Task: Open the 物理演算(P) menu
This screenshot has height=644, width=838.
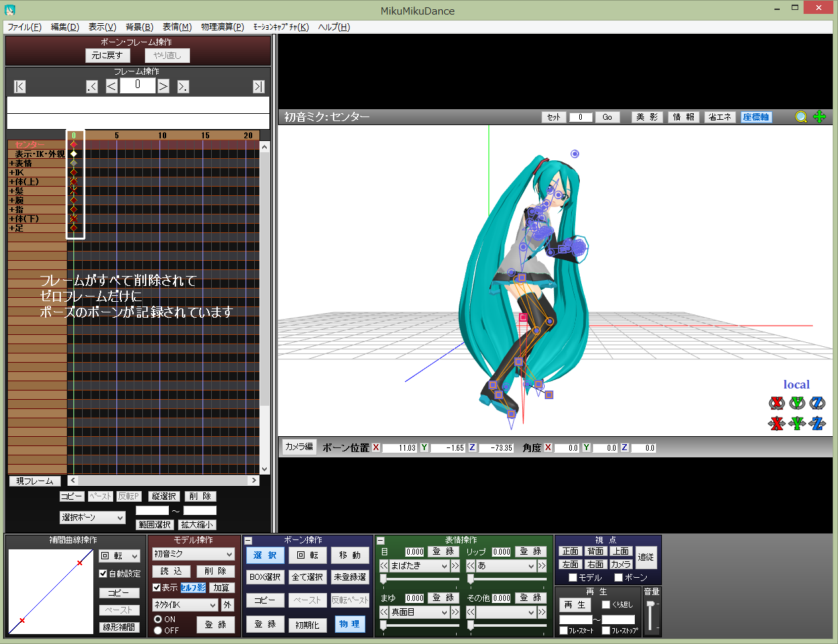Action: coord(222,27)
